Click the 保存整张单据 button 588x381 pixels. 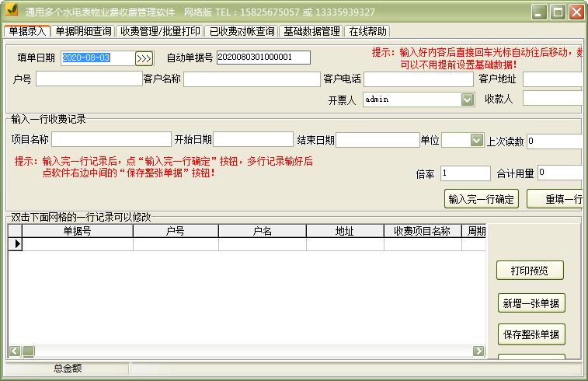coord(531,335)
